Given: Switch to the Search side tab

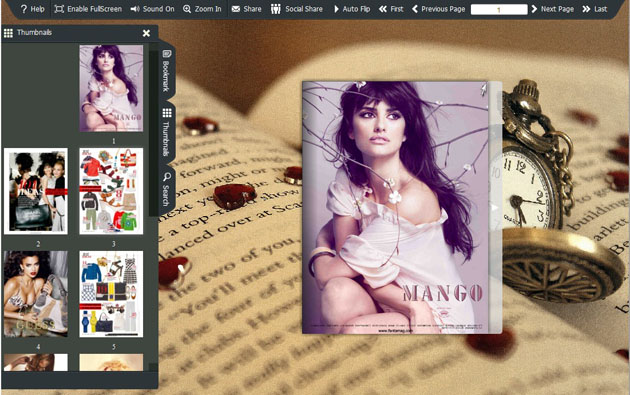Looking at the screenshot, I should pyautogui.click(x=166, y=188).
